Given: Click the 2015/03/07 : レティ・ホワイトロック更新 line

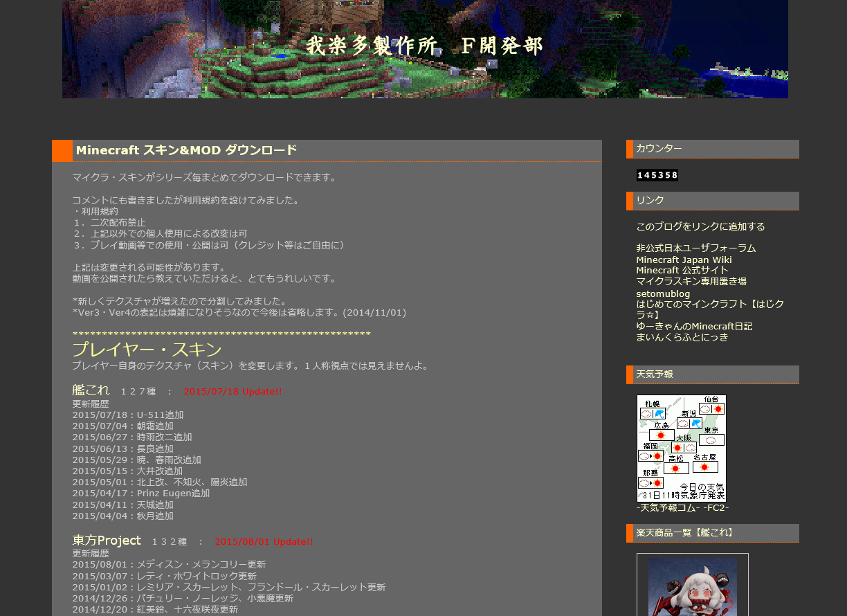Looking at the screenshot, I should [164, 576].
